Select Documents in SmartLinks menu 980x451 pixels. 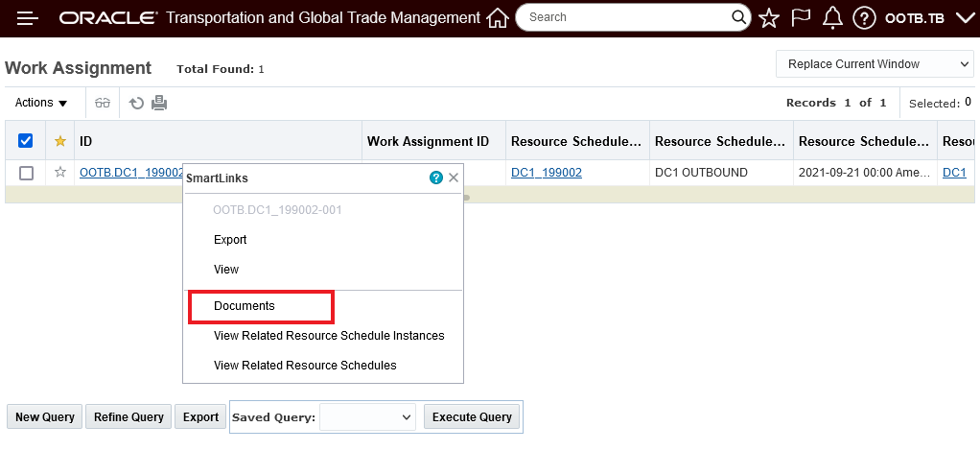point(245,306)
